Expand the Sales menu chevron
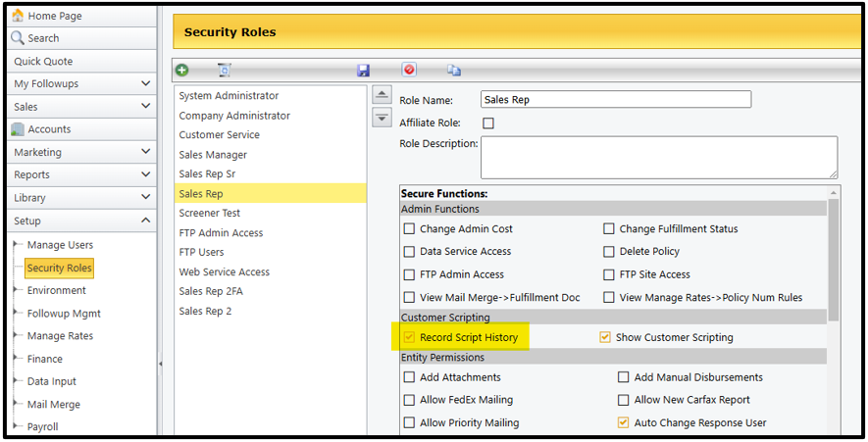868x442 pixels. 145,106
